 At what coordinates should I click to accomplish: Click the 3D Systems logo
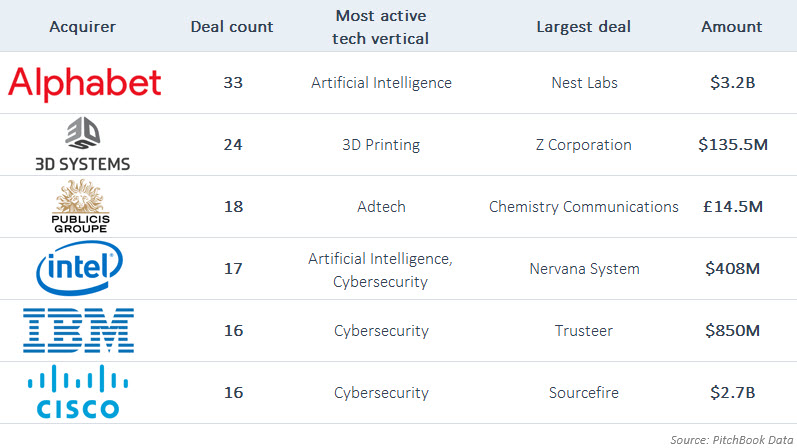(x=82, y=144)
